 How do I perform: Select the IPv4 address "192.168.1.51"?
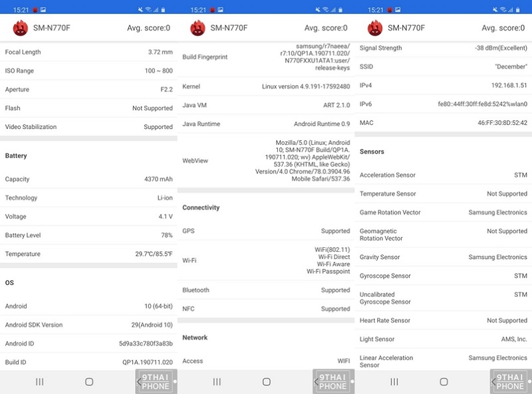[x=509, y=85]
